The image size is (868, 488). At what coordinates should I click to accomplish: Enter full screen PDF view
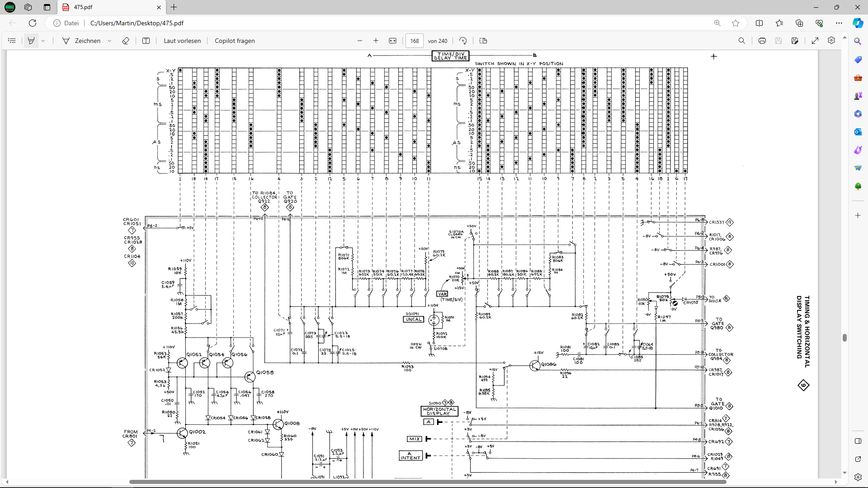coord(815,41)
